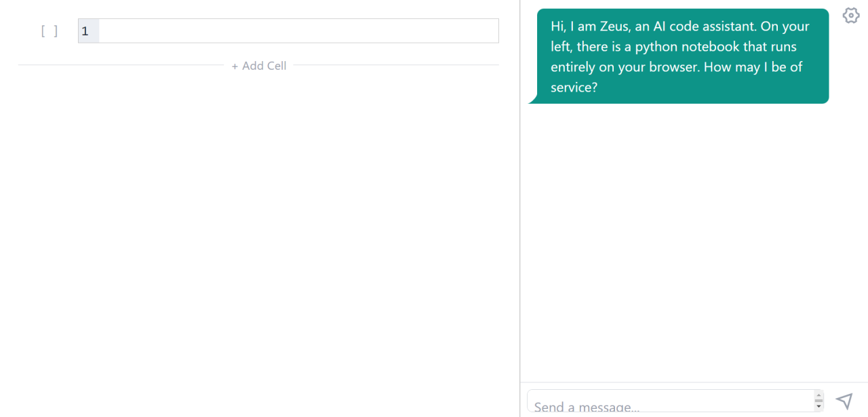Click the horizontal line right of Add Cell
Image resolution: width=868 pixels, height=417 pixels.
(397, 65)
